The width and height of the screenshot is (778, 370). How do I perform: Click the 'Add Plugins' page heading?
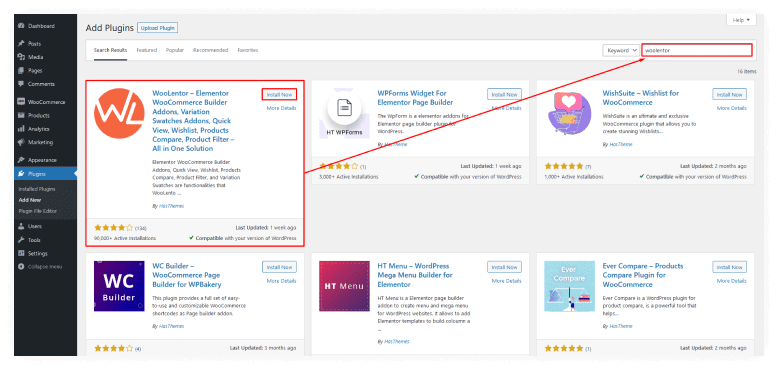click(110, 28)
